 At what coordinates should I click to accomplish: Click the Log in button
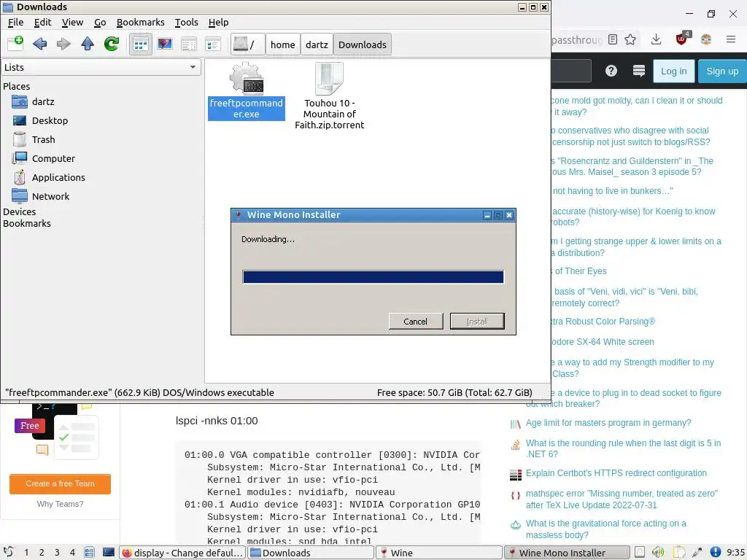click(x=673, y=71)
